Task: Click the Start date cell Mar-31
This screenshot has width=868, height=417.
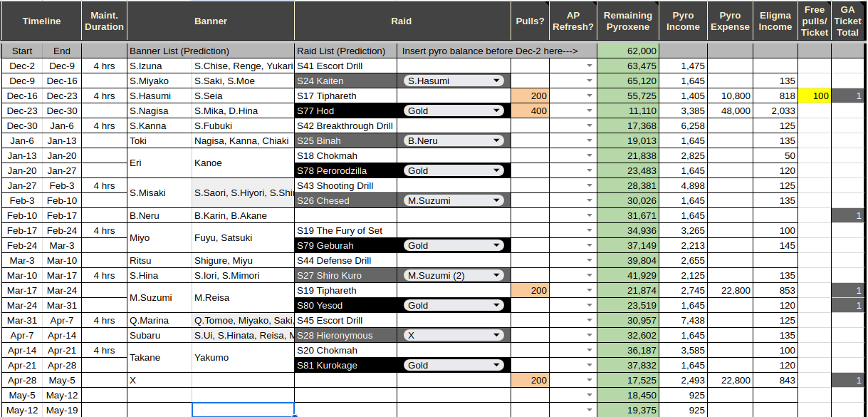Action: pyautogui.click(x=22, y=320)
